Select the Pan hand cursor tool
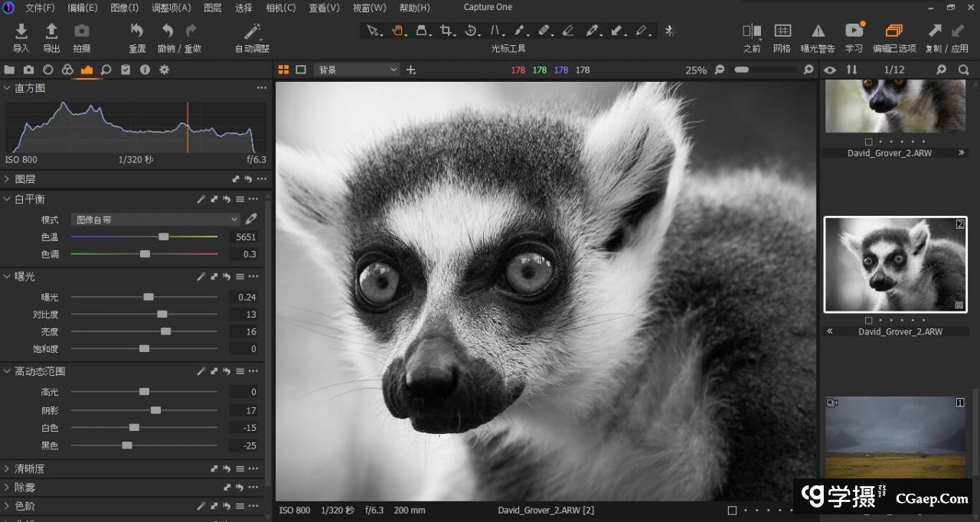This screenshot has height=522, width=980. [x=397, y=31]
